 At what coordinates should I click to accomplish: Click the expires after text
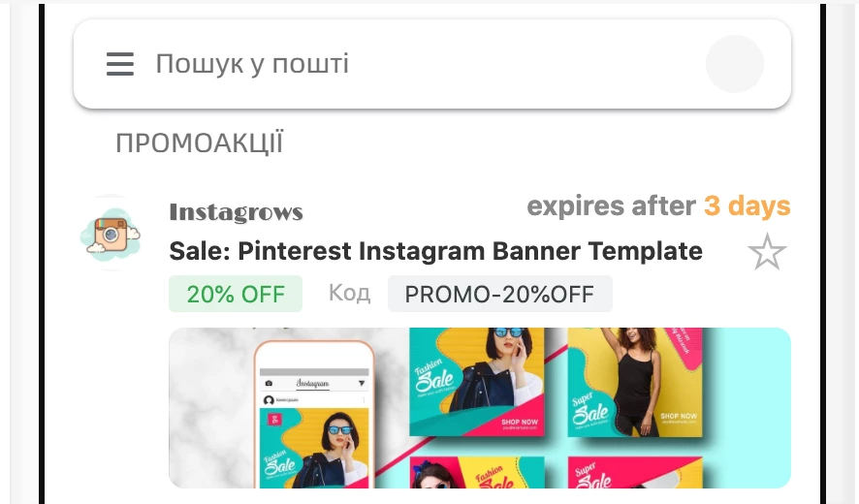[x=611, y=206]
